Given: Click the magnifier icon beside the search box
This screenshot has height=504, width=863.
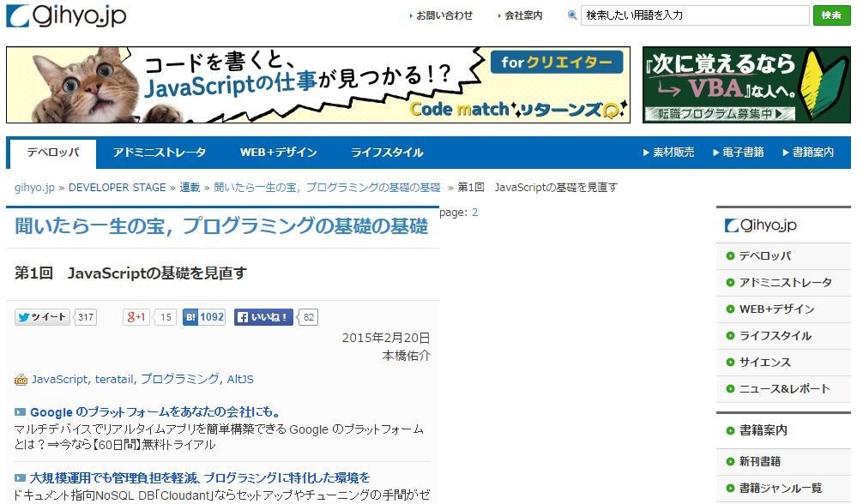Looking at the screenshot, I should coord(572,15).
